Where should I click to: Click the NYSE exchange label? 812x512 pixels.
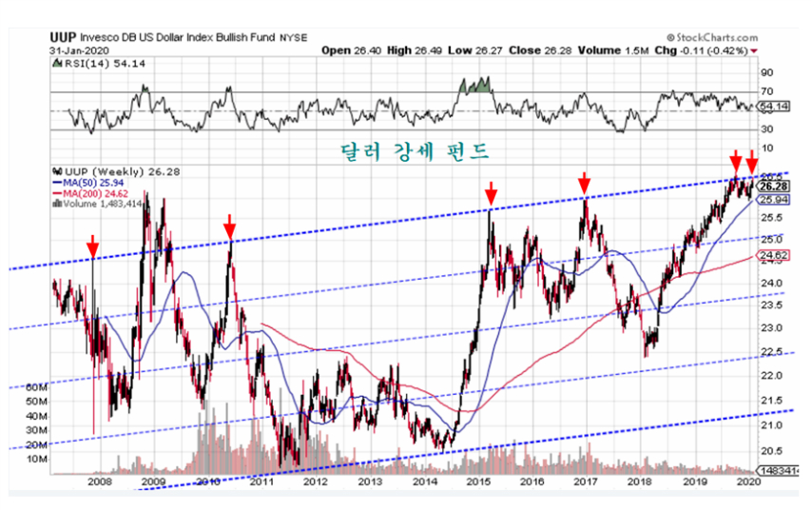294,38
